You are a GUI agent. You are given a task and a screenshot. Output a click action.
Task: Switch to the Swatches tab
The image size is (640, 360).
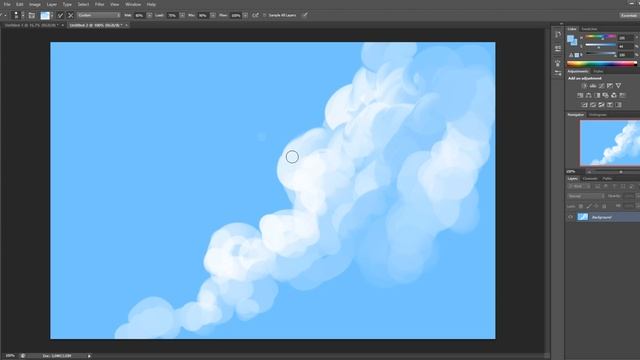589,29
